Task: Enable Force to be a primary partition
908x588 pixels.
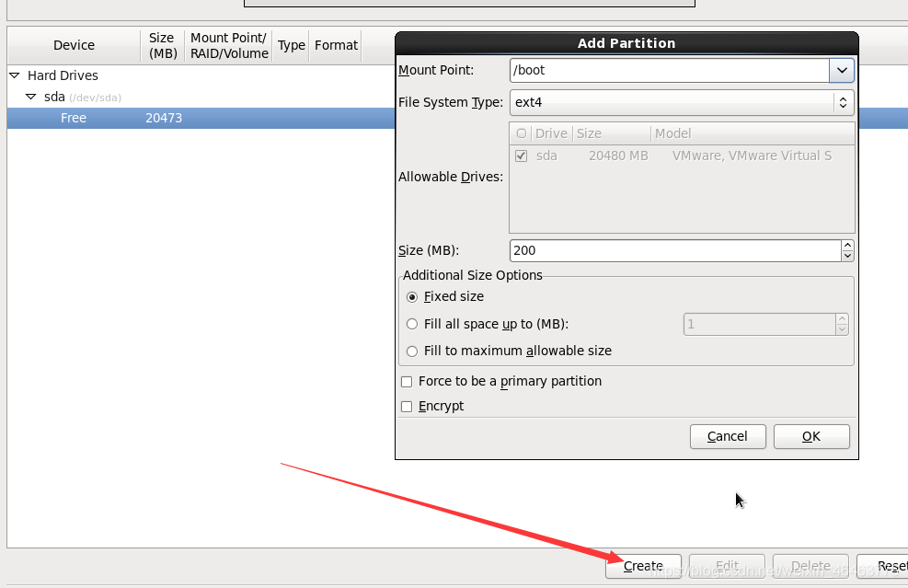Action: [407, 382]
